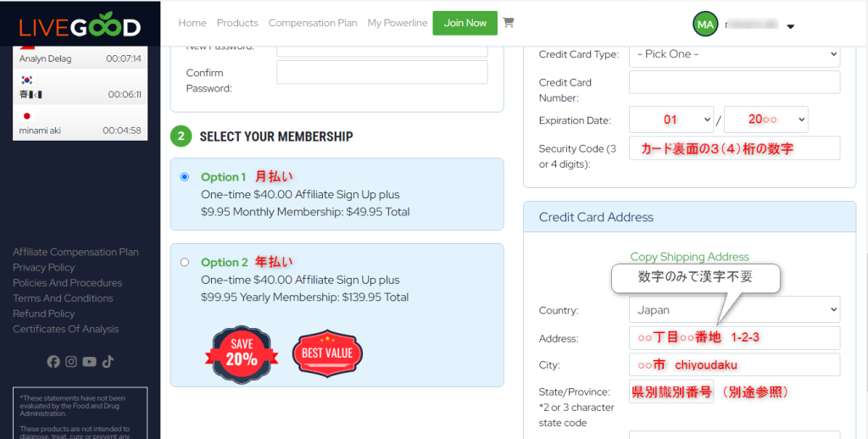The image size is (868, 439).
Task: Select Option 2 yearly membership radio
Action: pos(185,263)
